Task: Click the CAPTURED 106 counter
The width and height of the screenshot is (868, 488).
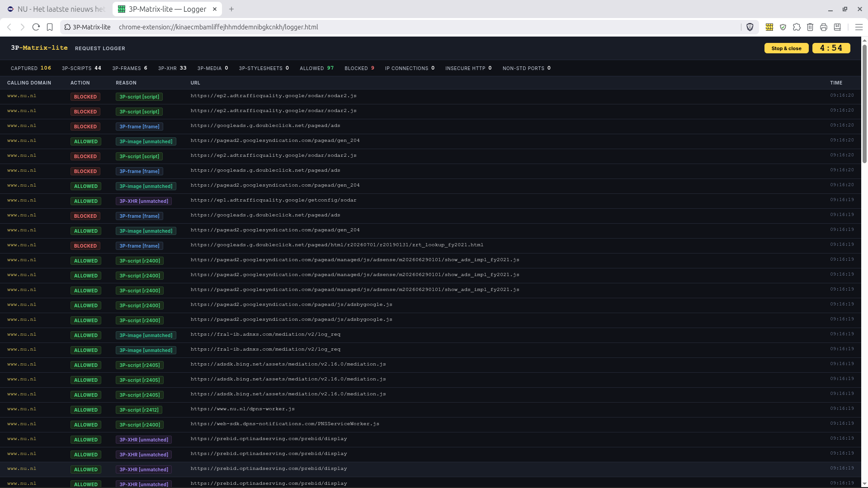Action: coord(31,68)
